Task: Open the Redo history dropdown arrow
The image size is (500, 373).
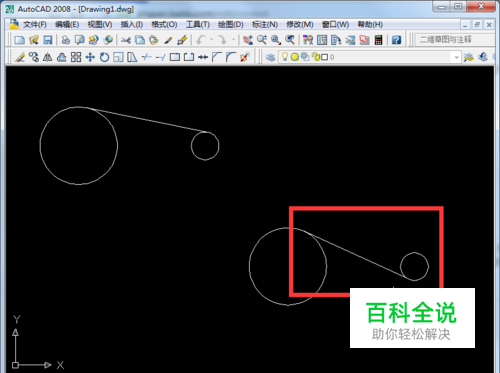Action: (x=233, y=40)
